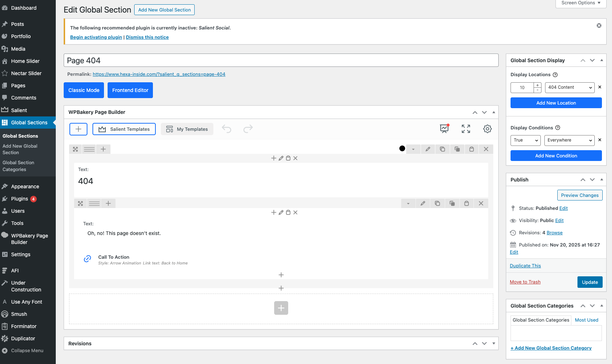
Task: Collapse the Publish panel with triangle toggle
Action: (602, 180)
